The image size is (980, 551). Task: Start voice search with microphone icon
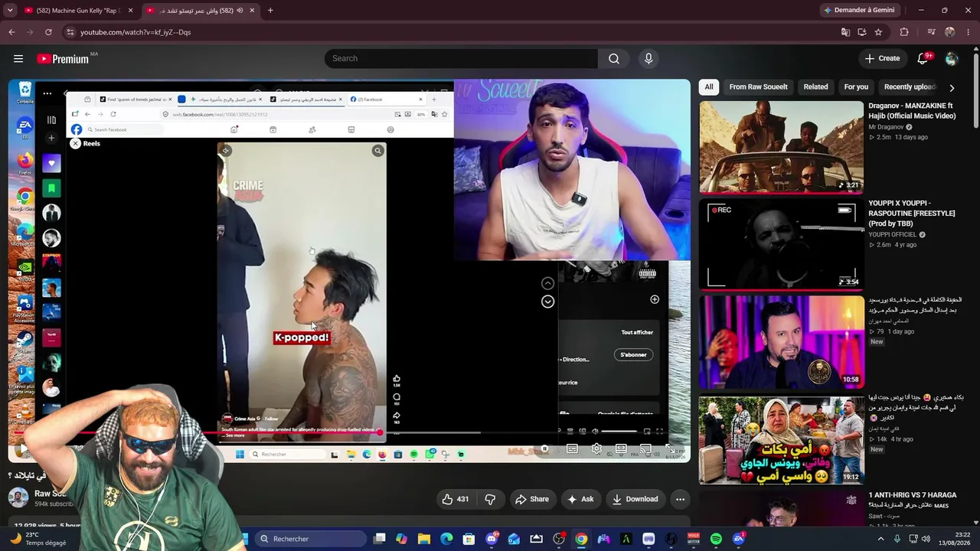[x=648, y=58]
